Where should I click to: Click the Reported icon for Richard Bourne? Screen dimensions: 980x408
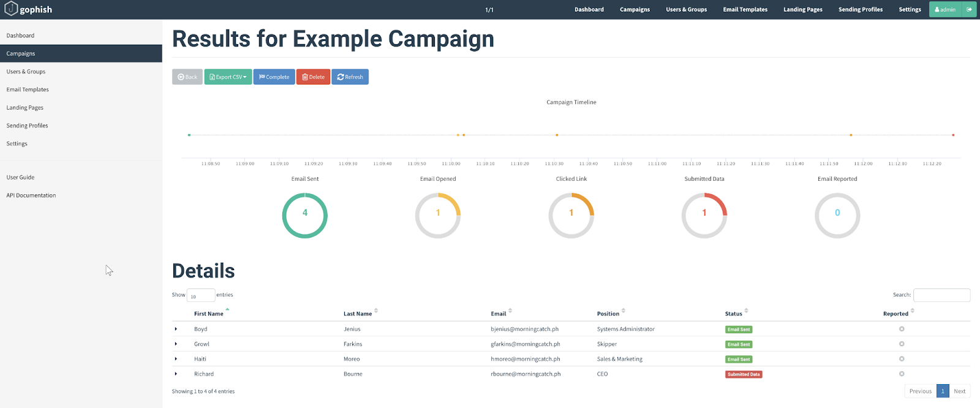(902, 374)
